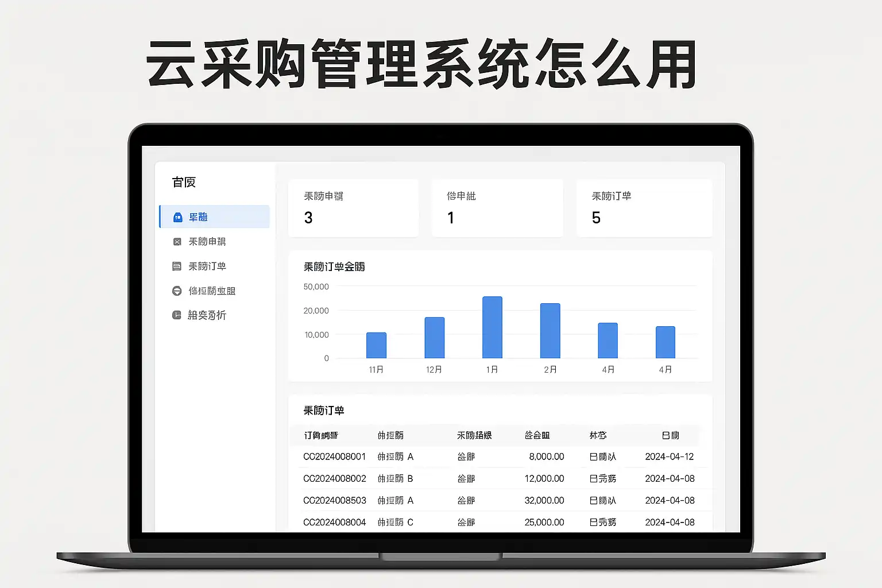The width and height of the screenshot is (882, 588).
Task: Open the summary card showing value 3
Action: pyautogui.click(x=353, y=208)
